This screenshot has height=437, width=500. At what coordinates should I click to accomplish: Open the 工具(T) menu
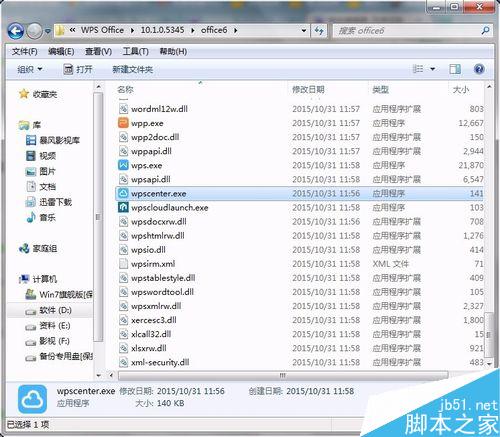pyautogui.click(x=135, y=51)
